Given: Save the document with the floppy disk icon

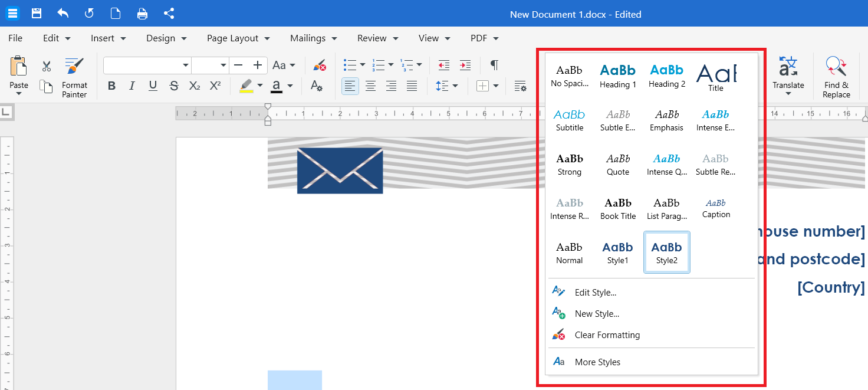Looking at the screenshot, I should point(37,14).
